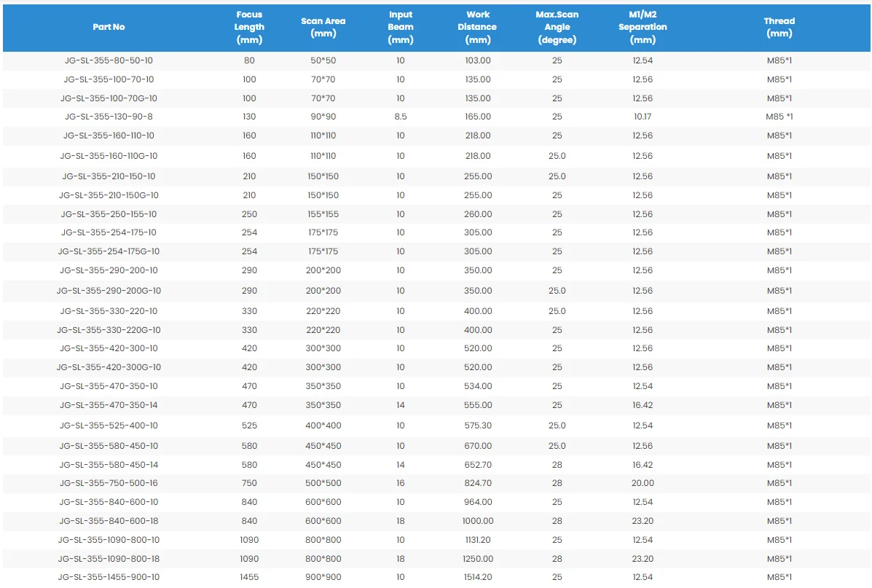This screenshot has width=872, height=588.
Task: Click the 10.17 M1/M2 separation value
Action: click(x=643, y=117)
